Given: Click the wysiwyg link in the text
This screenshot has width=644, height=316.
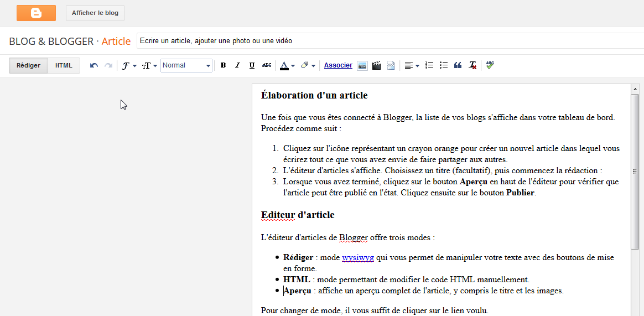Looking at the screenshot, I should 358,258.
